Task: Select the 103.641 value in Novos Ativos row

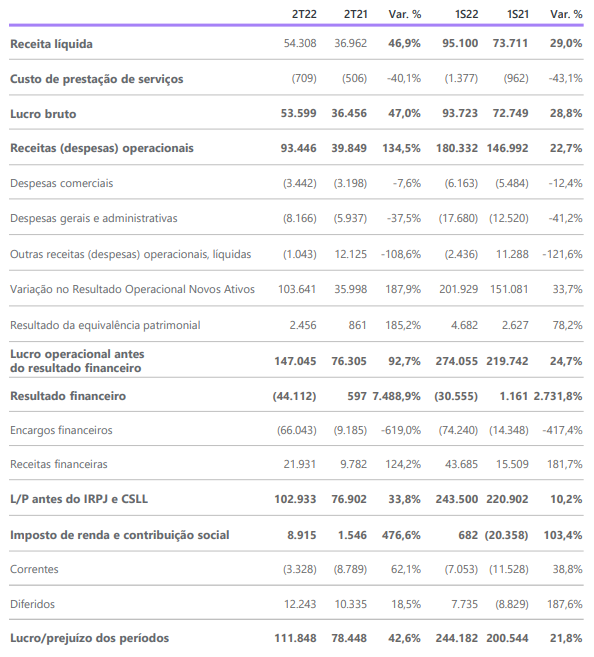Action: (297, 290)
